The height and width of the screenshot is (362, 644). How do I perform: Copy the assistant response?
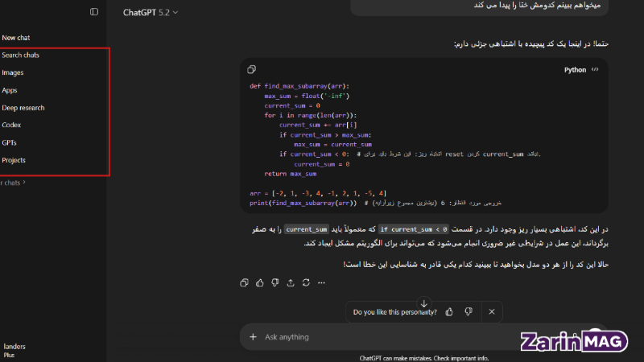(244, 283)
